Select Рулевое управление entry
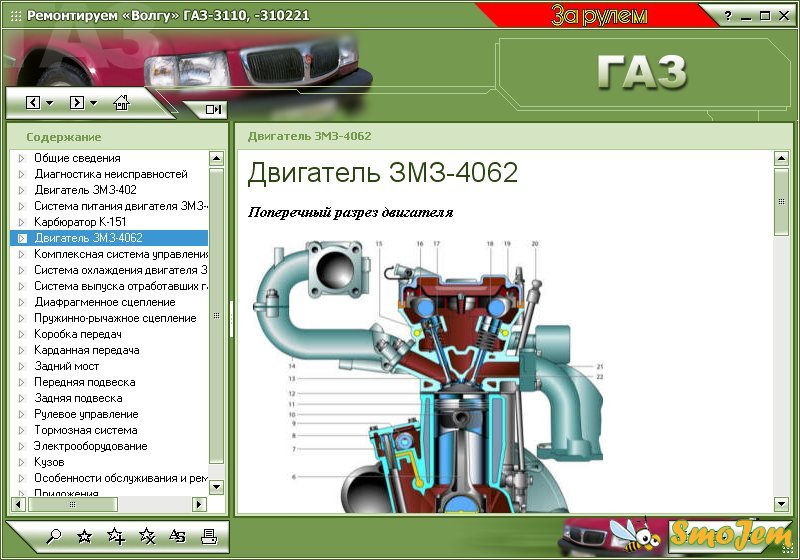The width and height of the screenshot is (800, 560). pos(86,414)
